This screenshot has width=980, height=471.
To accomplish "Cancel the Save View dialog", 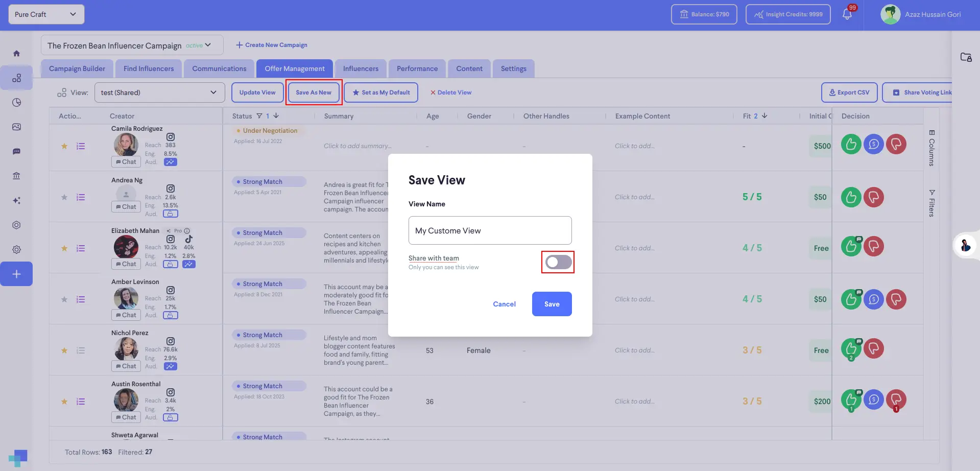I will click(x=504, y=304).
